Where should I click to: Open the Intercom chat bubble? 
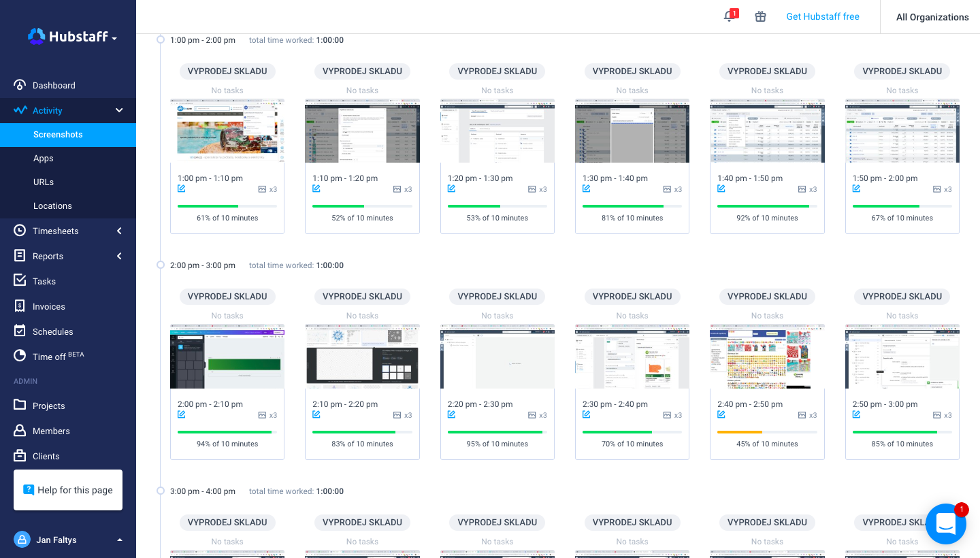pyautogui.click(x=946, y=524)
